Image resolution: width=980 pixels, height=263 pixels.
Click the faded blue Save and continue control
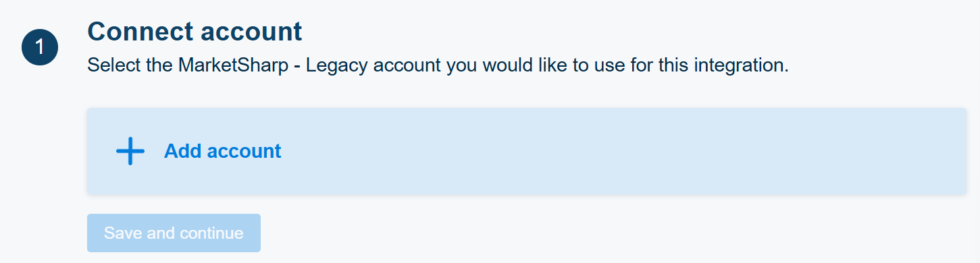click(174, 233)
